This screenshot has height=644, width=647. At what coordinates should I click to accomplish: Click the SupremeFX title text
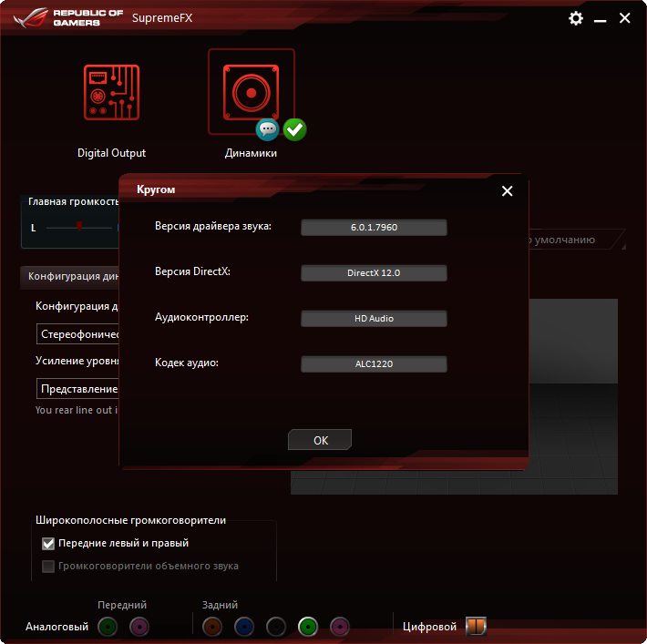(162, 18)
